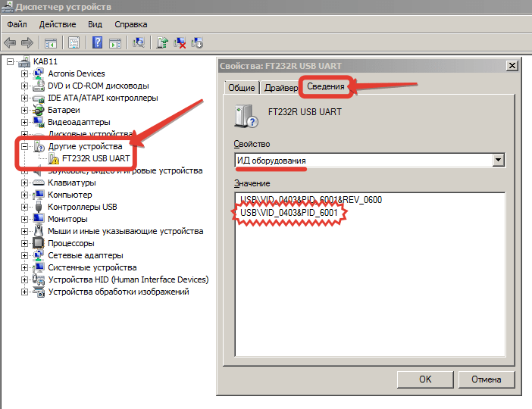Select USB\VID_0403&PID_6001 value line
This screenshot has height=409, width=532.
pyautogui.click(x=289, y=214)
